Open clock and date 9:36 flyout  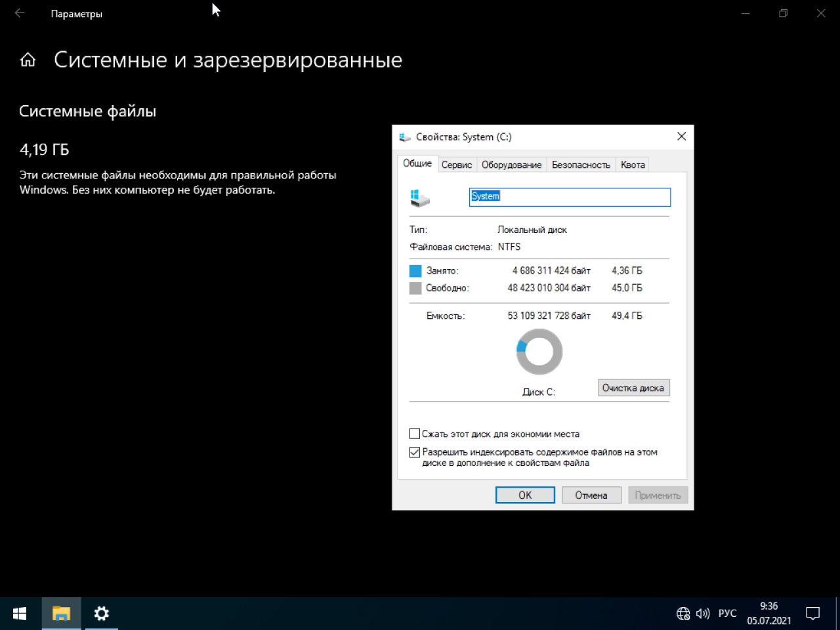[769, 614]
